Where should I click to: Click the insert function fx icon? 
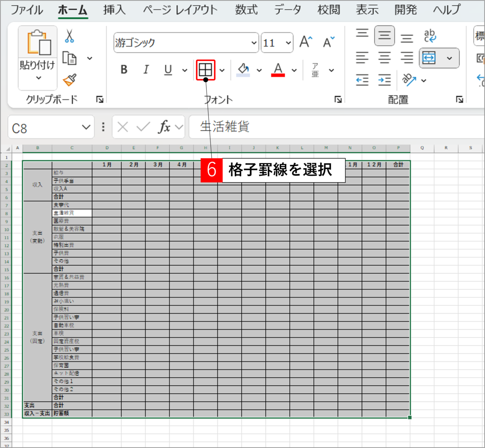click(x=164, y=127)
